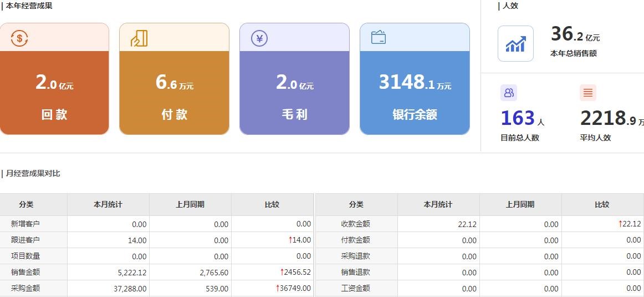Click right table 上月同期 column header
Screen dimensions: 644x297
pyautogui.click(x=520, y=204)
